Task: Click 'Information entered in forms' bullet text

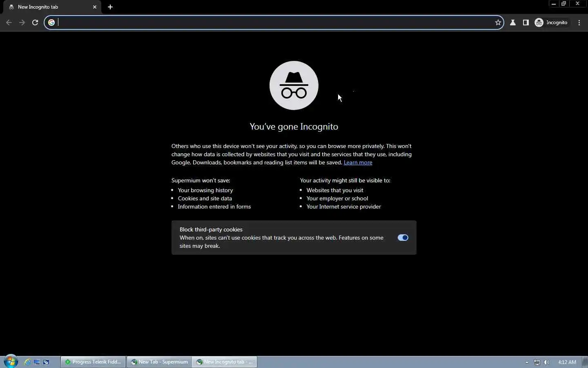Action: (214, 206)
